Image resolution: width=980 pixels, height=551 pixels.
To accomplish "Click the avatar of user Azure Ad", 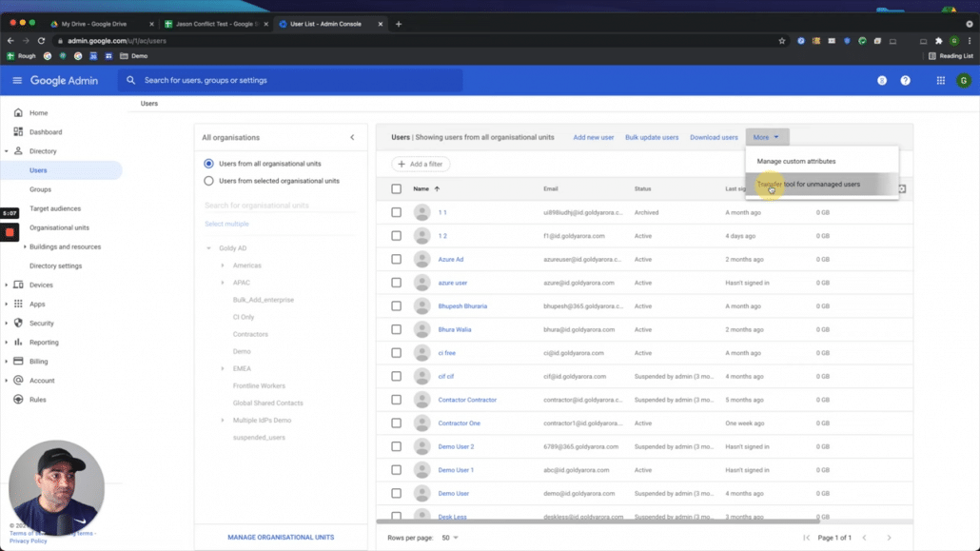I will click(421, 259).
